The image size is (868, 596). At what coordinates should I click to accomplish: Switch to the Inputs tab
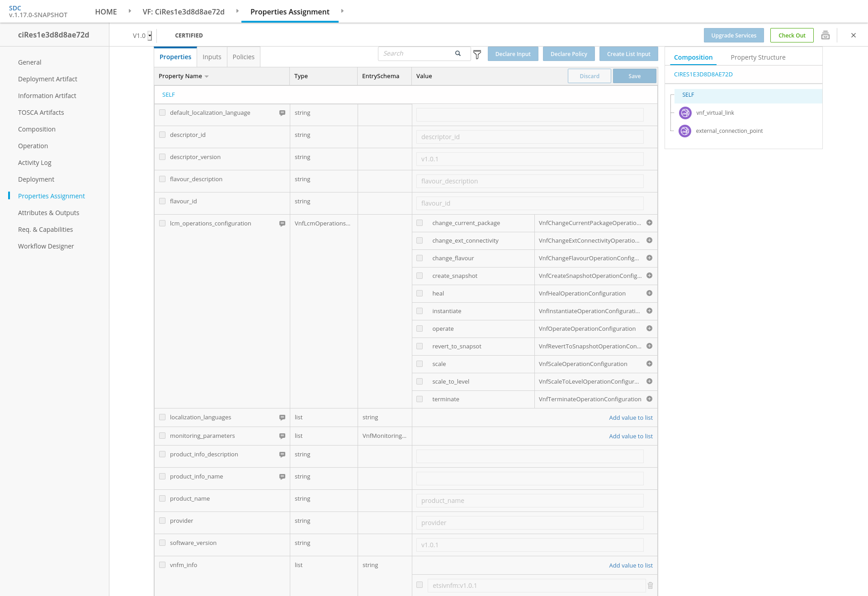click(212, 57)
